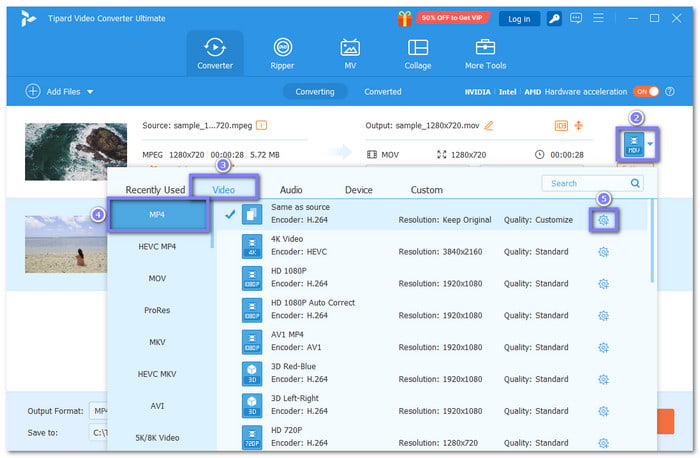Open the Save to path box

99,433
